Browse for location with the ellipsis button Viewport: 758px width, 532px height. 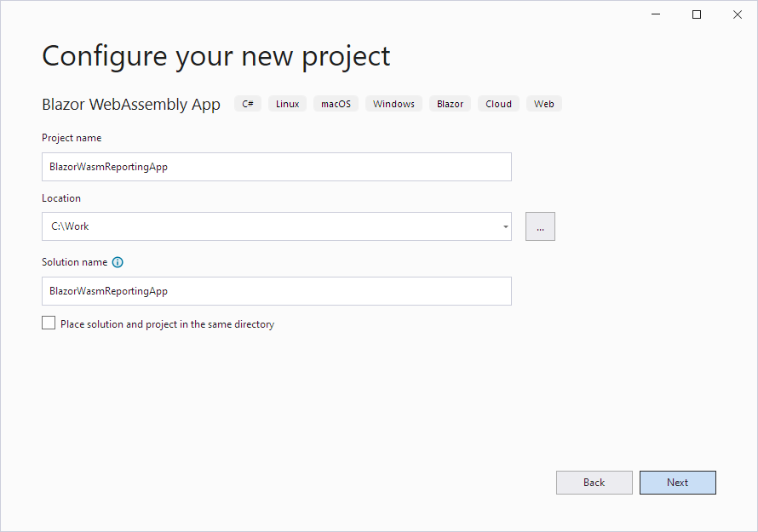point(540,226)
